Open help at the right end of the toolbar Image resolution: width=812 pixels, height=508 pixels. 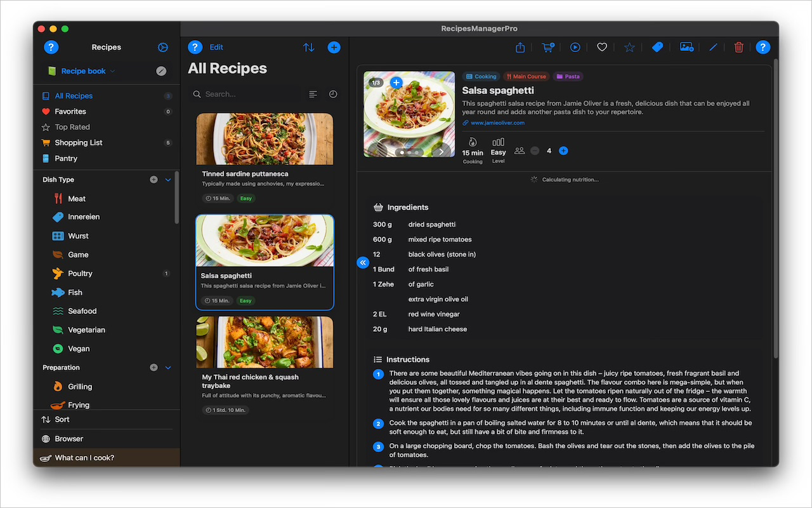click(x=763, y=47)
